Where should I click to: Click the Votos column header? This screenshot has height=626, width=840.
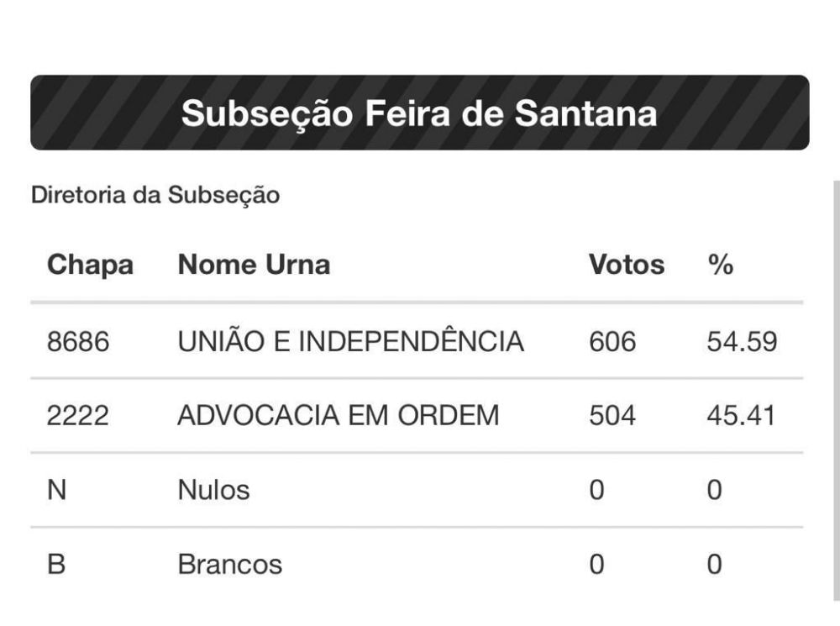pyautogui.click(x=626, y=265)
